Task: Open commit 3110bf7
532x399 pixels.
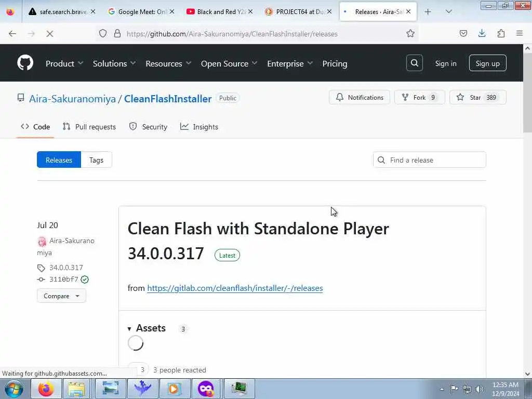Action: pyautogui.click(x=64, y=280)
